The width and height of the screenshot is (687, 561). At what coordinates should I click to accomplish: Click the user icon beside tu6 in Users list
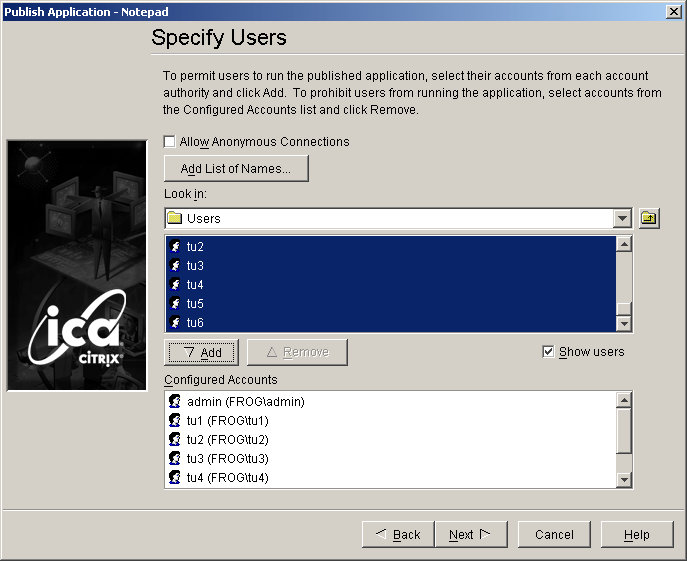point(175,322)
